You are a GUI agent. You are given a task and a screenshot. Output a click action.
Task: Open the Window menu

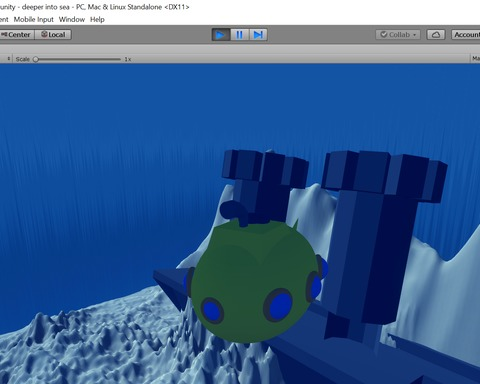(x=72, y=19)
